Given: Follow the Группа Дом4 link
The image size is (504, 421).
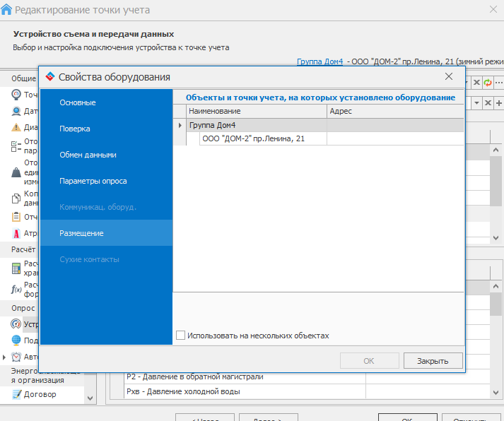Looking at the screenshot, I should click(320, 62).
